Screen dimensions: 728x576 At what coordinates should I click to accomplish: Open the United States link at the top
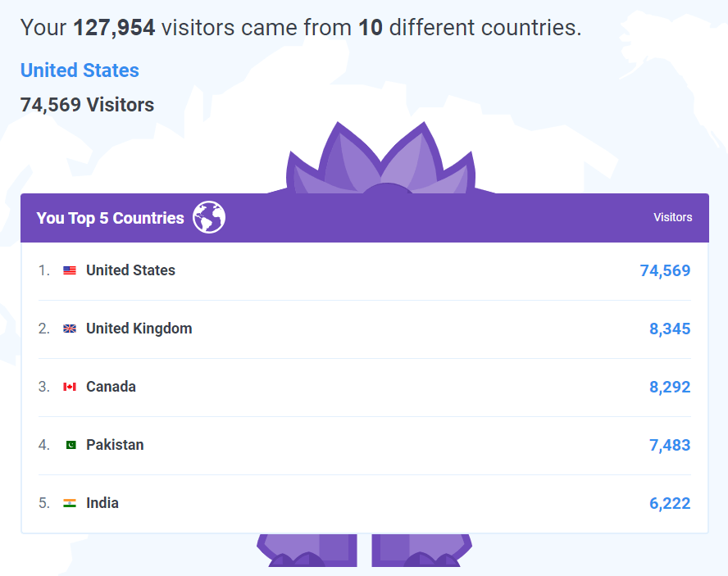[x=80, y=70]
